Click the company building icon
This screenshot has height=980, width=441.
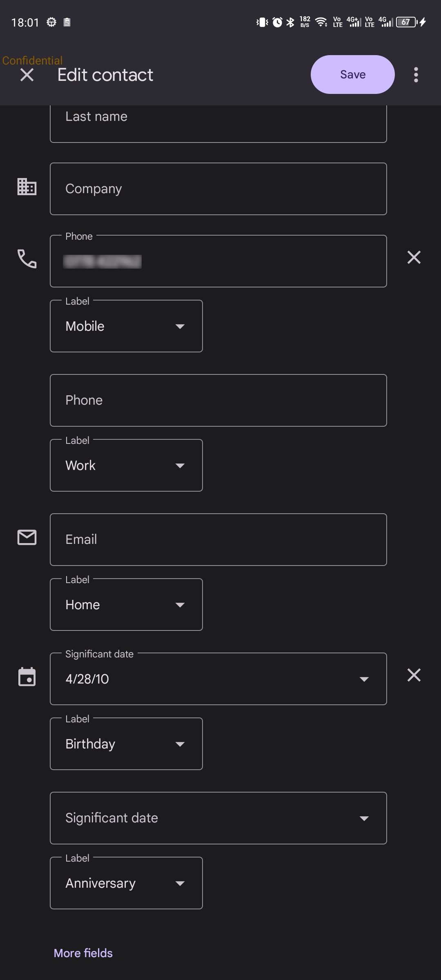27,188
